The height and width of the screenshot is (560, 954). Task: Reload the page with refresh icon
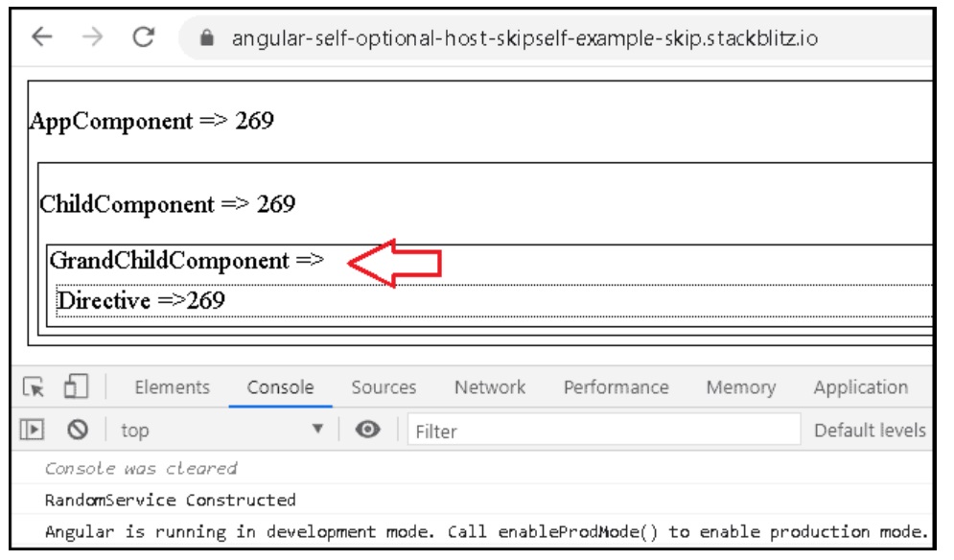pyautogui.click(x=144, y=37)
